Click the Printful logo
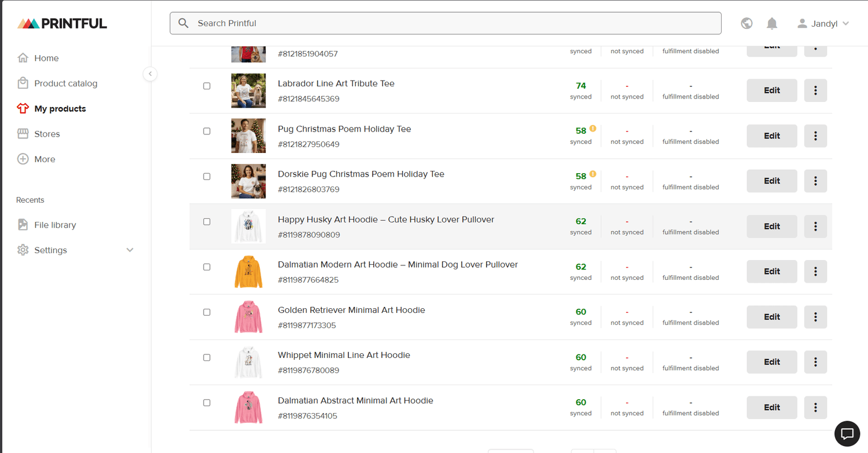Viewport: 868px width, 453px height. (62, 23)
